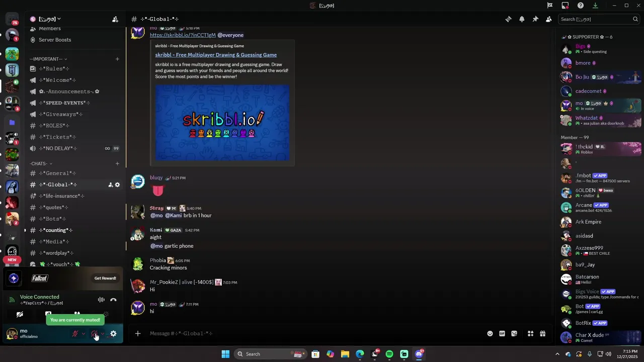This screenshot has width=644, height=362.
Task: Open the counting channel
Action: point(74,230)
